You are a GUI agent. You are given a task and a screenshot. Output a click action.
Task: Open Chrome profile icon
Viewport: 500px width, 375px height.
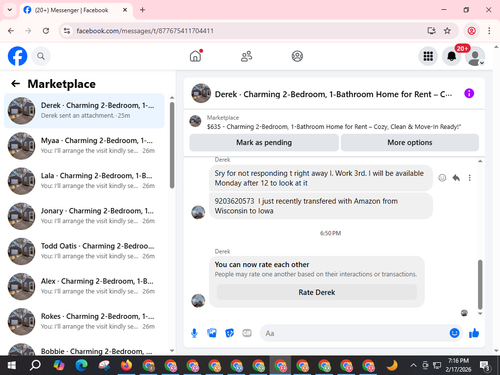471,31
